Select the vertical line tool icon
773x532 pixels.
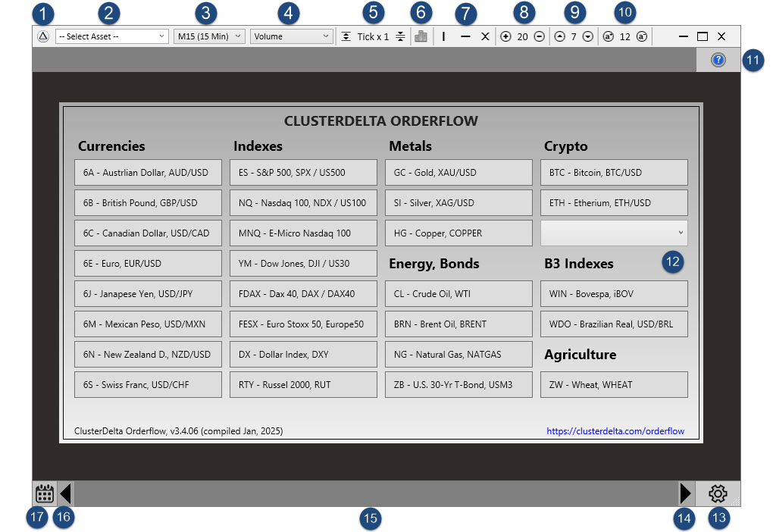click(443, 36)
